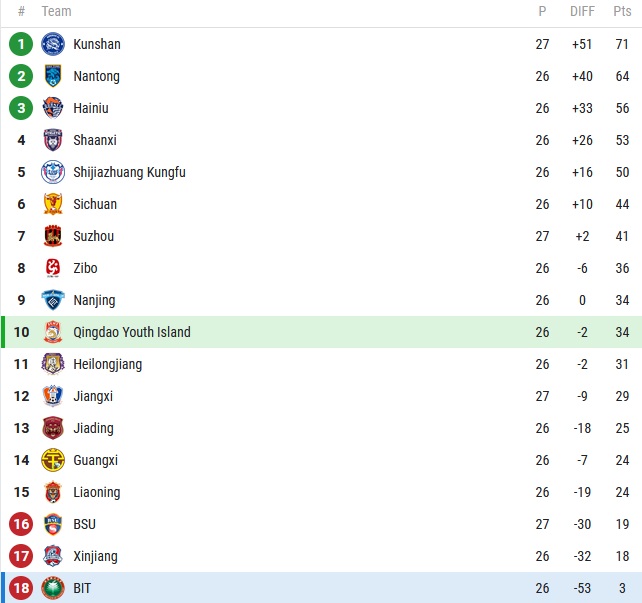Image resolution: width=642 pixels, height=603 pixels.
Task: Click the Jiangxi team name
Action: click(x=93, y=396)
